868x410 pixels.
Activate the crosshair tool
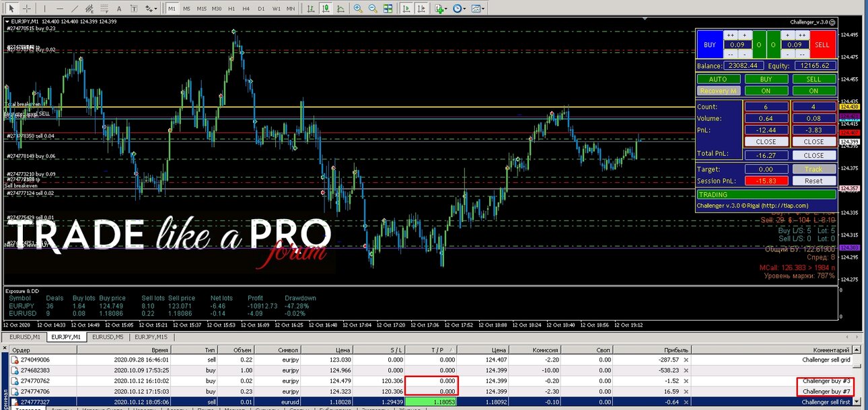[27, 9]
